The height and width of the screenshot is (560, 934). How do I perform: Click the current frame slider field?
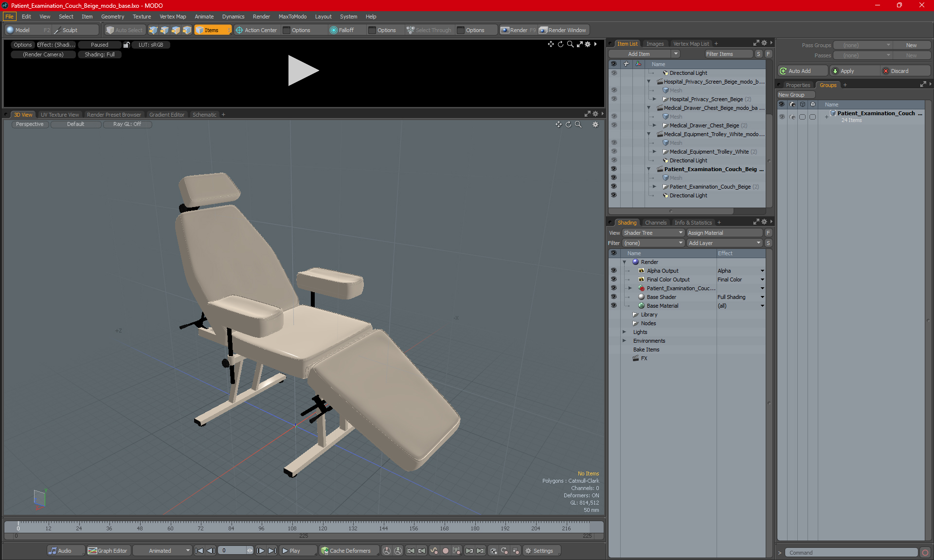click(235, 551)
